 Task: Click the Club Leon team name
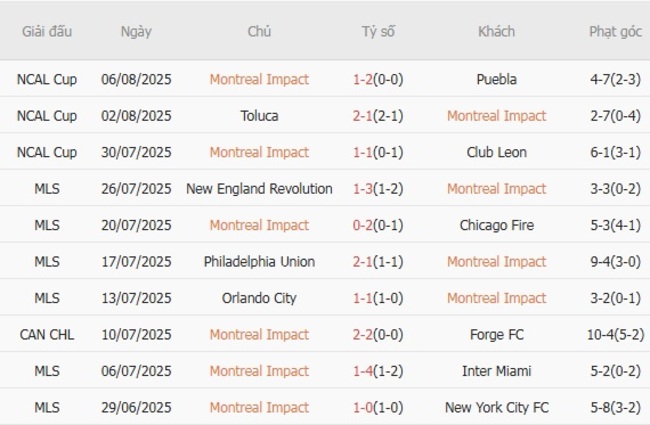[496, 152]
